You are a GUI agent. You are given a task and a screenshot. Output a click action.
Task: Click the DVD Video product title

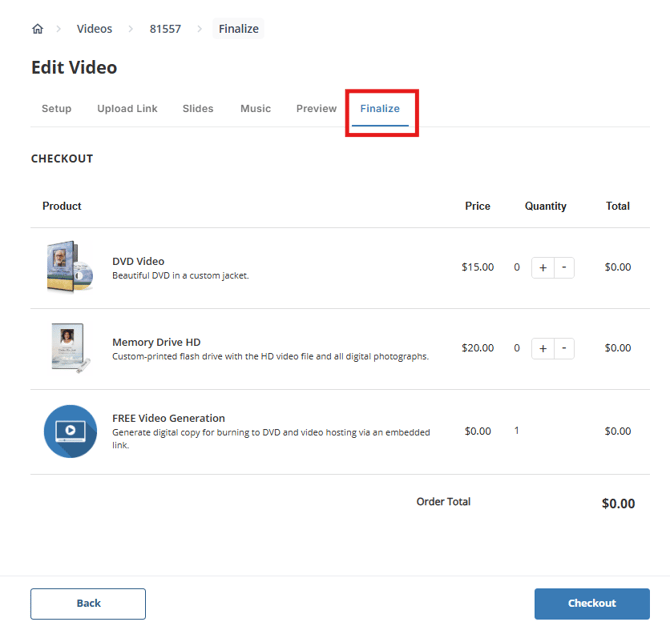tap(138, 261)
